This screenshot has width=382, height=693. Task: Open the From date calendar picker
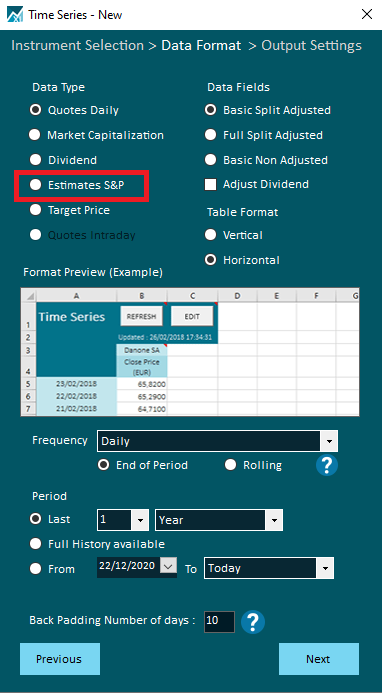[168, 566]
